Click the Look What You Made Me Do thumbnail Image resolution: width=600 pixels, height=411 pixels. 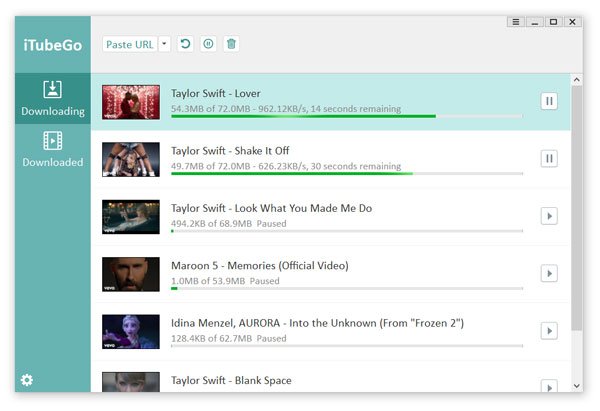click(131, 217)
